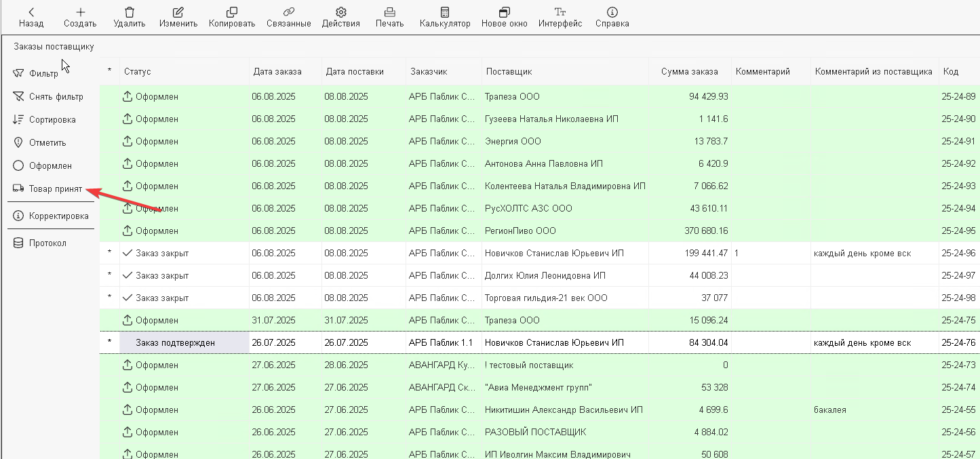The image size is (980, 459).
Task: Click the Create plus icon
Action: tap(80, 12)
